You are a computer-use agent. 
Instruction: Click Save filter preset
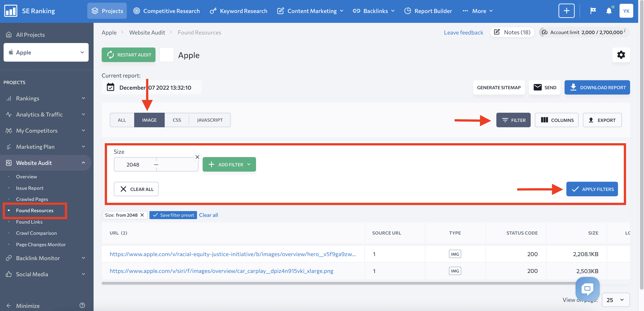[x=173, y=215]
